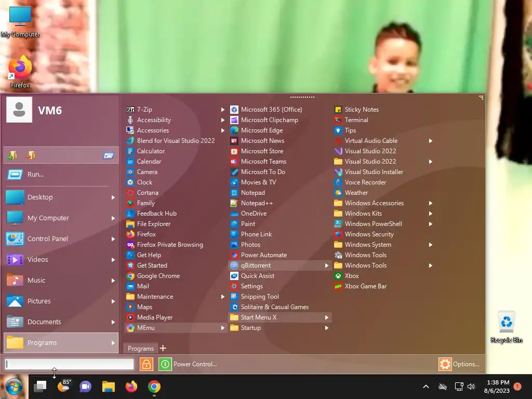Open the 7-Zip program entry icon
532x399 pixels.
[x=130, y=110]
